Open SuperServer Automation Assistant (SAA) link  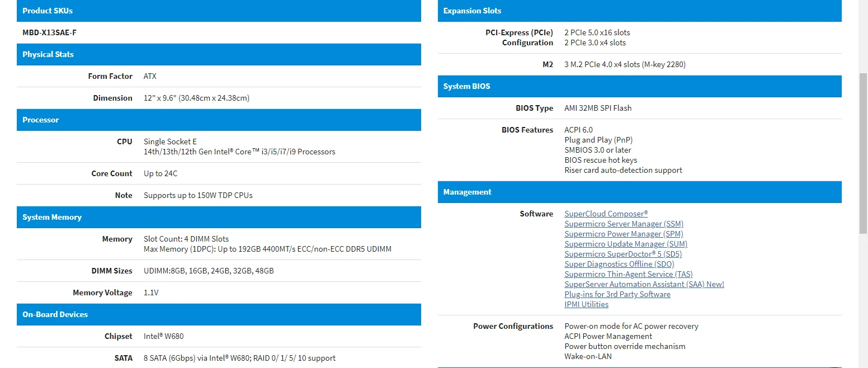644,284
